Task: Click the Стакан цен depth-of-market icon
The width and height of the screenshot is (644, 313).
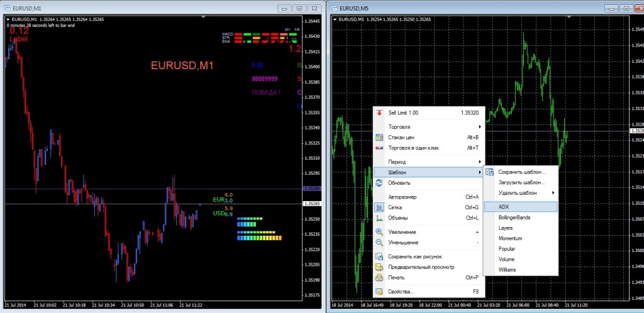Action: point(379,138)
